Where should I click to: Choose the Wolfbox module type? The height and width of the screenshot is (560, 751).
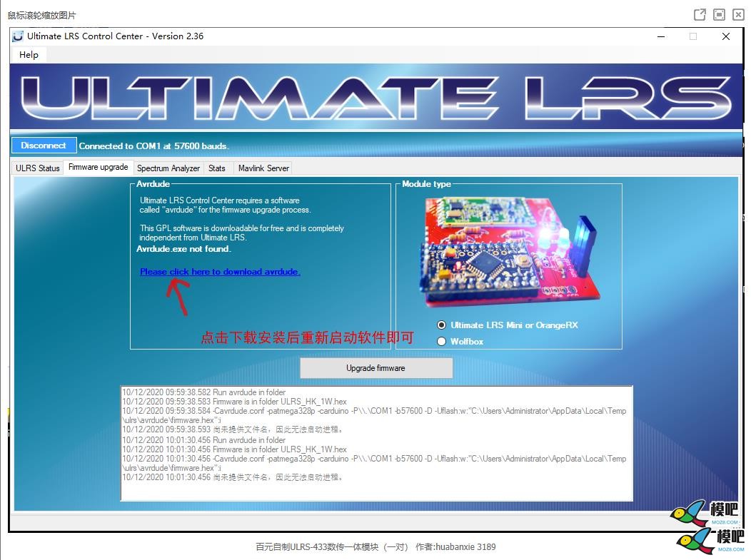pyautogui.click(x=460, y=341)
